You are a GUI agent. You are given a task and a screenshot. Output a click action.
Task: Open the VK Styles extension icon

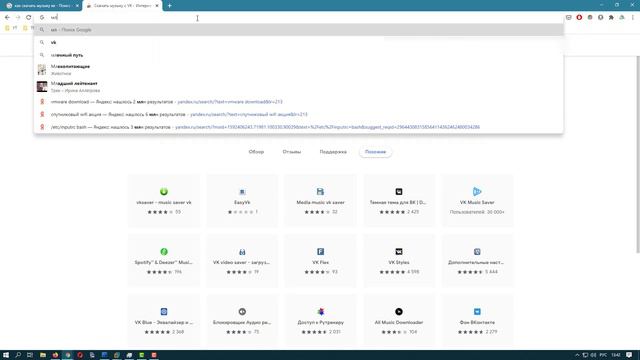399,251
